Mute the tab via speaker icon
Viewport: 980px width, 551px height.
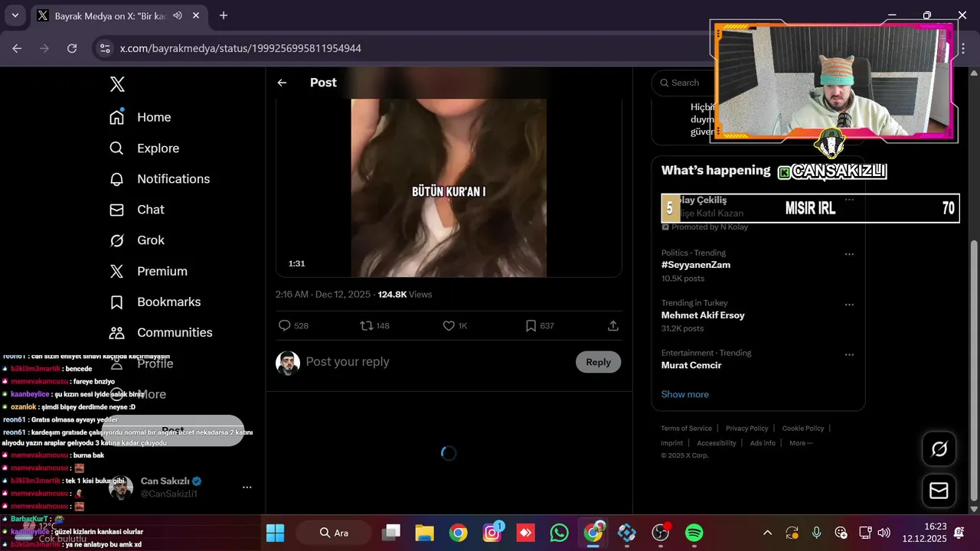[x=178, y=15]
